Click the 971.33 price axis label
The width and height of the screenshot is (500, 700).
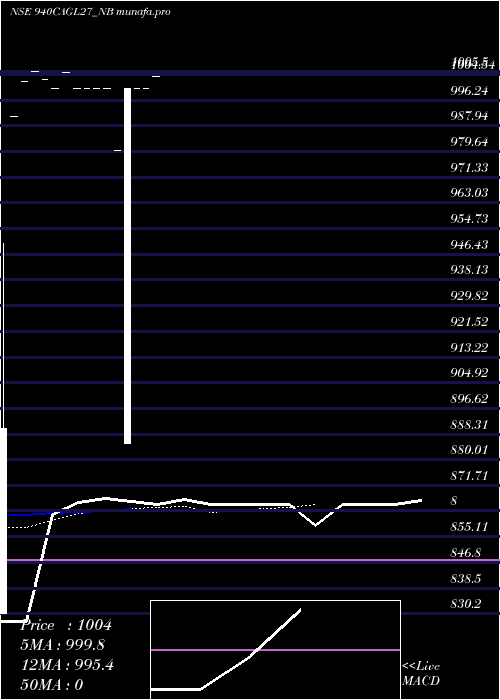point(469,168)
